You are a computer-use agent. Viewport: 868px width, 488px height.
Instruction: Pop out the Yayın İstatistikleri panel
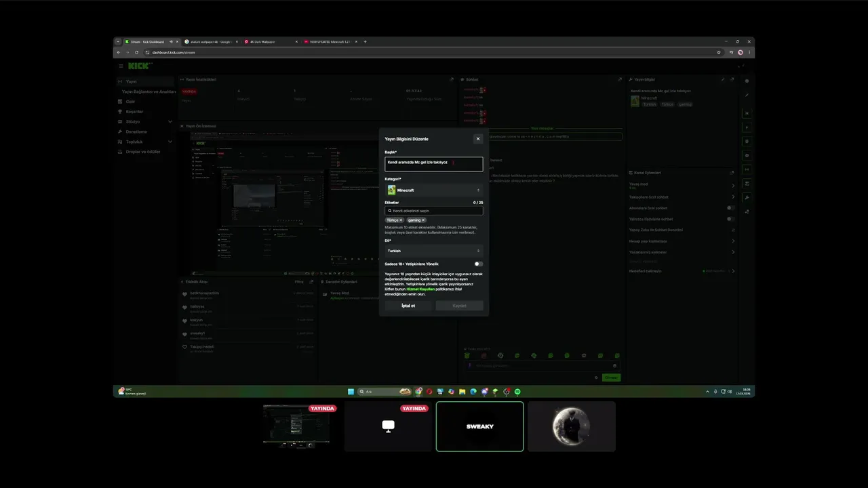[x=452, y=79]
